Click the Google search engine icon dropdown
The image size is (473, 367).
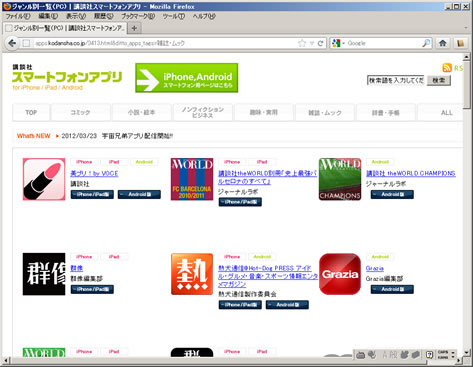click(x=338, y=43)
